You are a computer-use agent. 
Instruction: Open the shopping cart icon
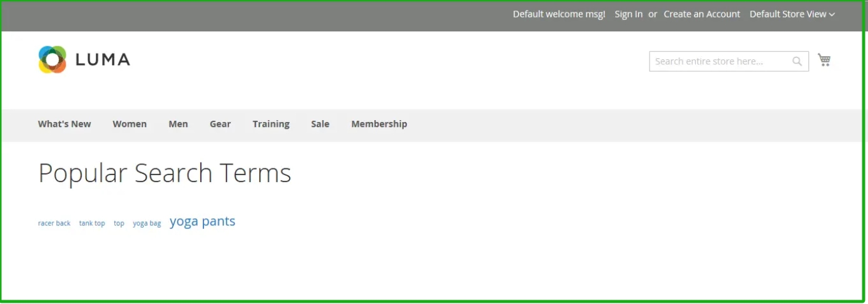[x=824, y=60]
